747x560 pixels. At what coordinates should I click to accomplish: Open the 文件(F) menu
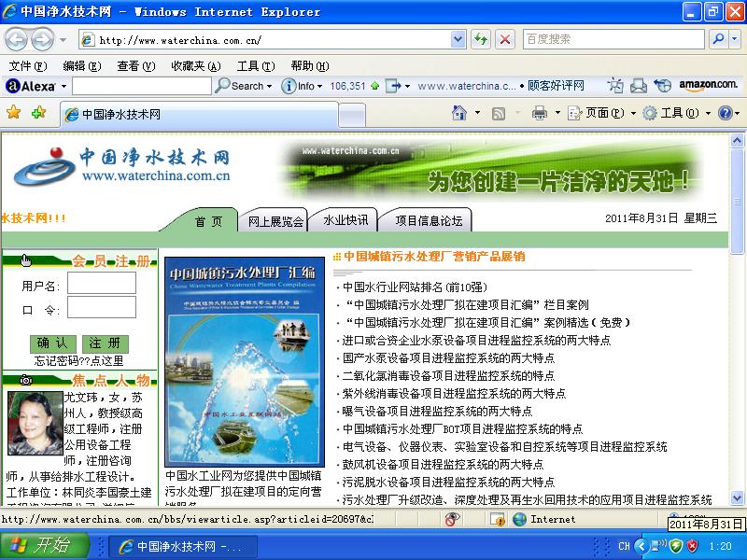click(x=28, y=65)
